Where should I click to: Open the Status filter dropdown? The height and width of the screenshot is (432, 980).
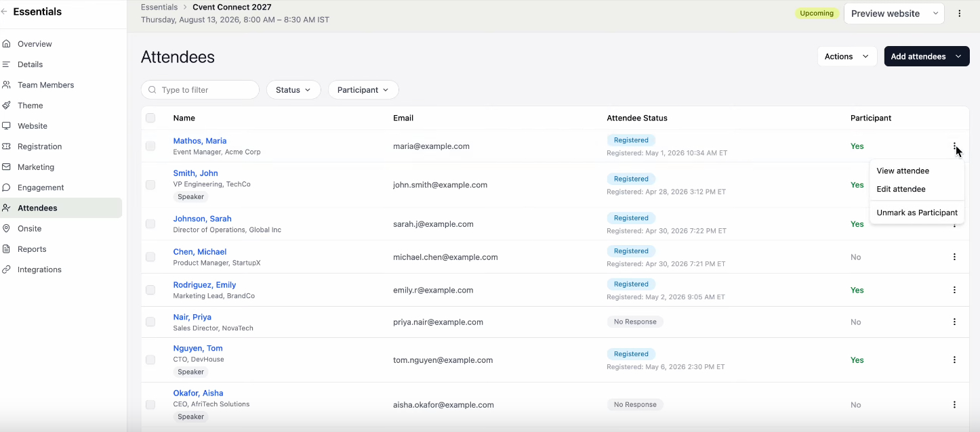point(293,90)
